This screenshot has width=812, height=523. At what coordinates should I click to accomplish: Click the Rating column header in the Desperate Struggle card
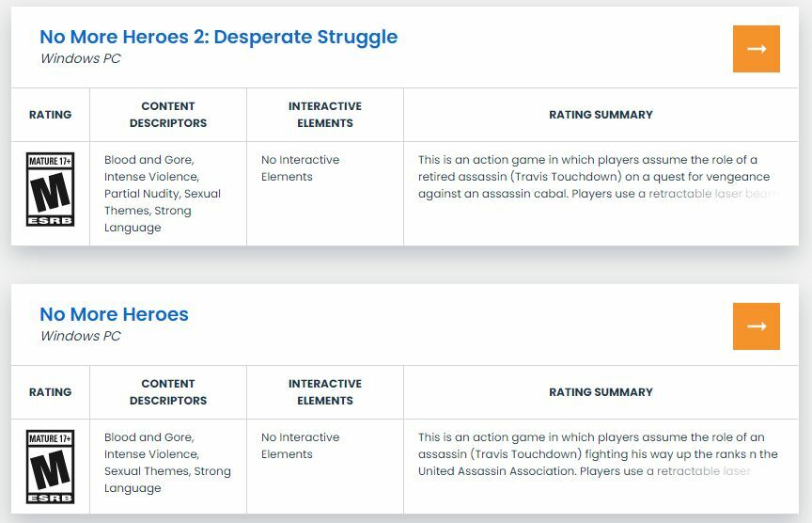click(x=51, y=115)
